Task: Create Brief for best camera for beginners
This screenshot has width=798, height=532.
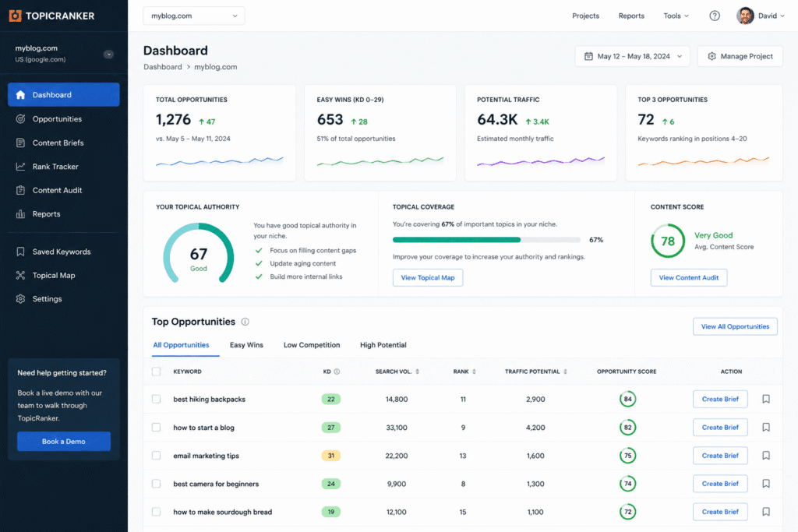Action: 720,484
